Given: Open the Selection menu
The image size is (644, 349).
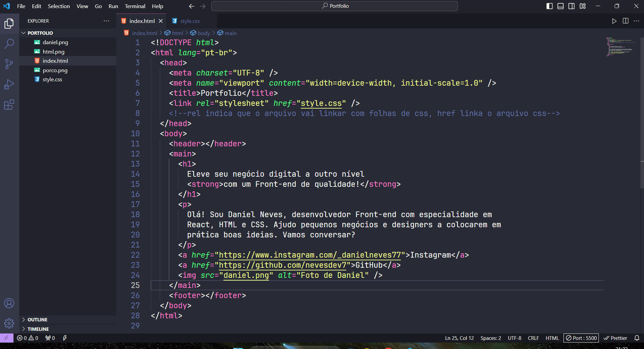Looking at the screenshot, I should (x=59, y=6).
